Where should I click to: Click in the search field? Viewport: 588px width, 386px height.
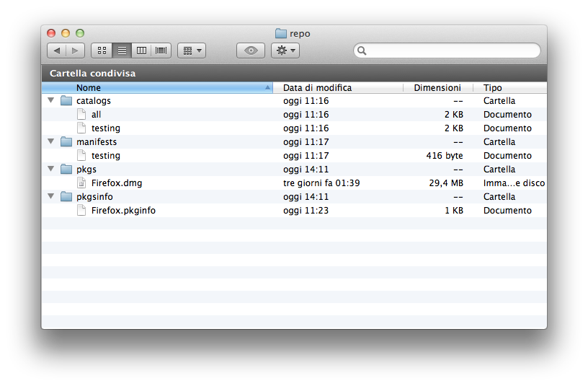447,51
